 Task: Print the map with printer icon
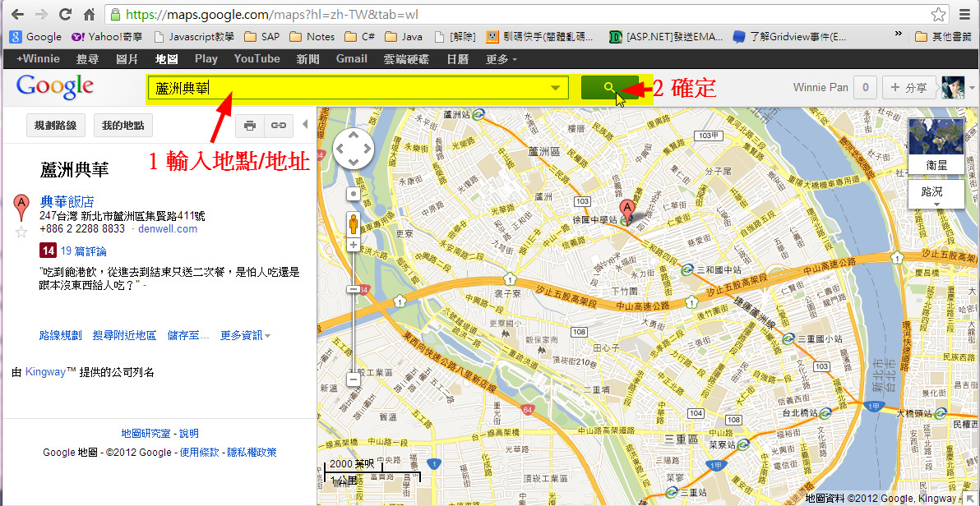[250, 126]
